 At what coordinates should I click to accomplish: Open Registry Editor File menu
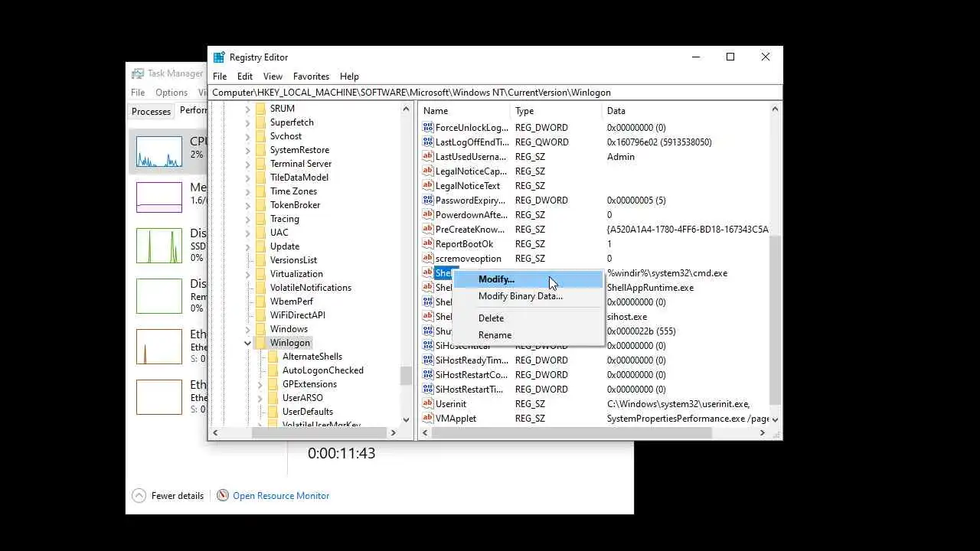point(220,77)
